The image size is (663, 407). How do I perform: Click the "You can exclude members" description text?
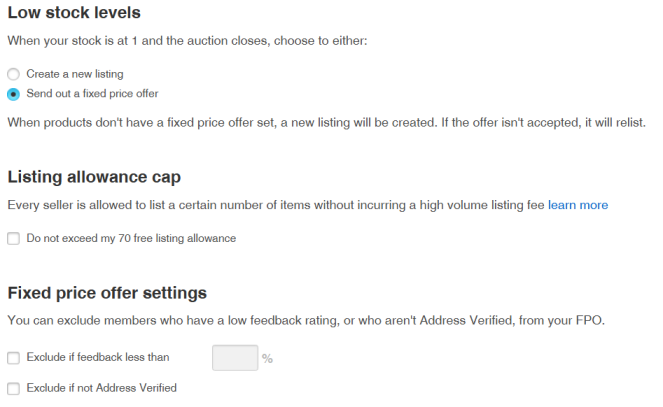[303, 321]
